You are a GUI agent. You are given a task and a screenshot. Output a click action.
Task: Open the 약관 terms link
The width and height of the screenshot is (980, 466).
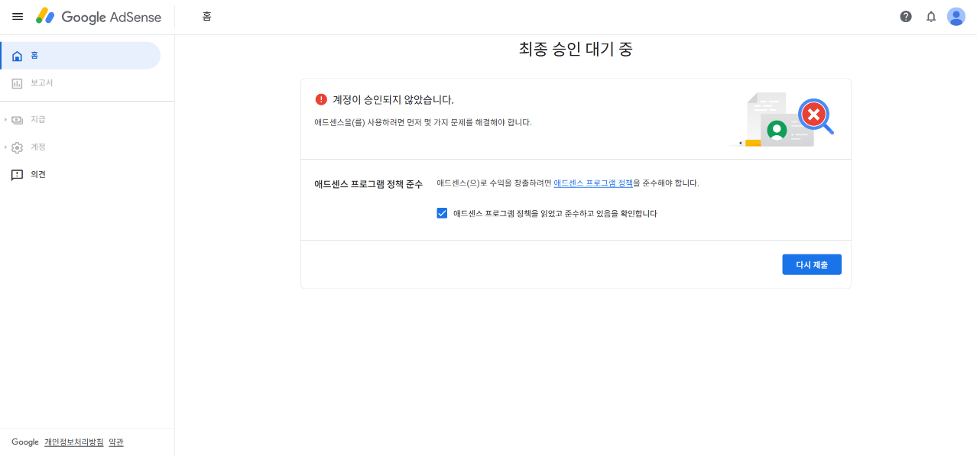click(x=115, y=442)
